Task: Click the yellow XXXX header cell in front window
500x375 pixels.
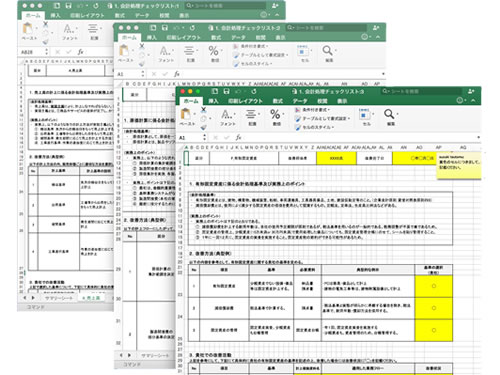Action: (x=336, y=158)
